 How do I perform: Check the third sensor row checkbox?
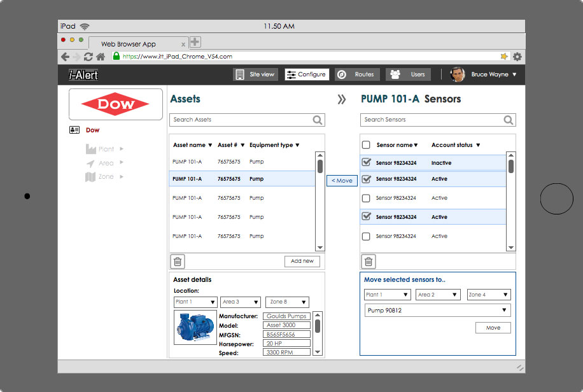click(366, 198)
